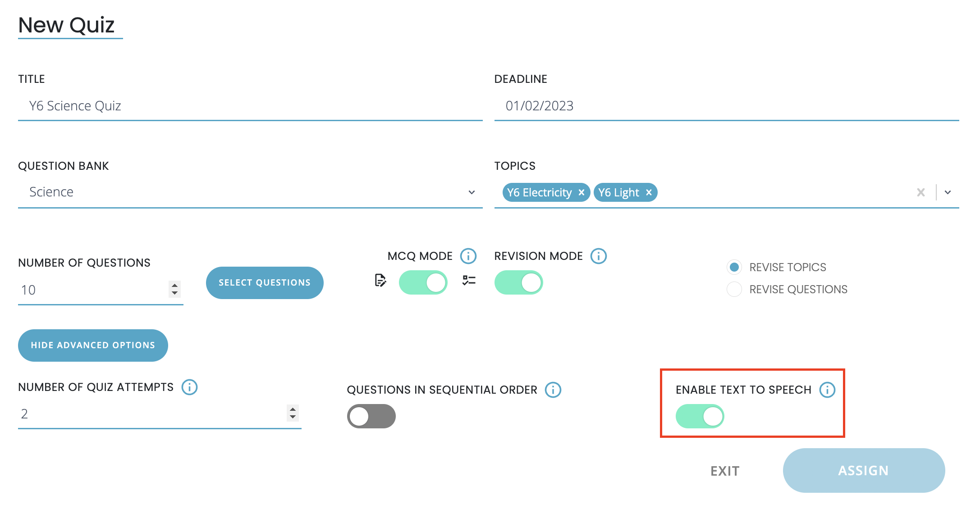Remove the Y6 Electricity topic tag

(x=582, y=193)
